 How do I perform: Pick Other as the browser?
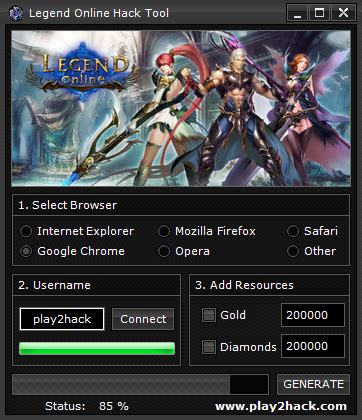293,251
